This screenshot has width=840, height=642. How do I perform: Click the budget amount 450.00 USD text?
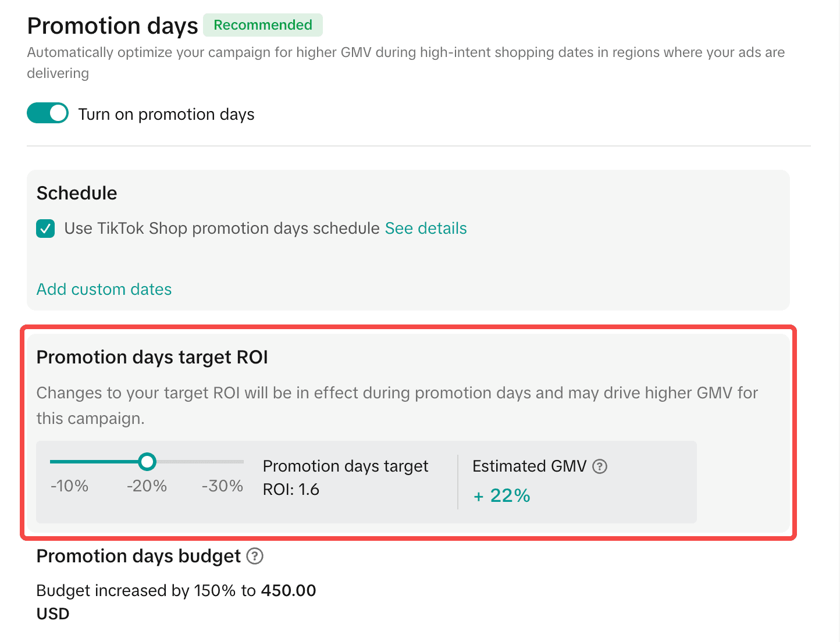289,590
